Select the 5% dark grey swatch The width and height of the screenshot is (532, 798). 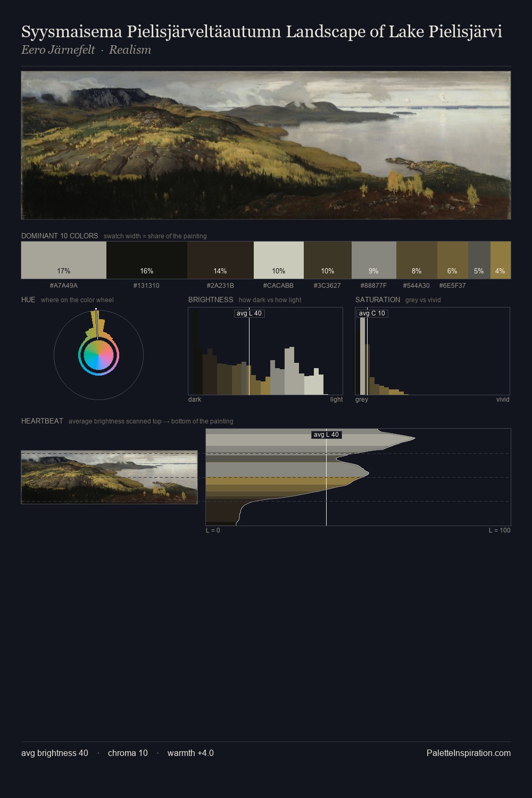pos(479,260)
